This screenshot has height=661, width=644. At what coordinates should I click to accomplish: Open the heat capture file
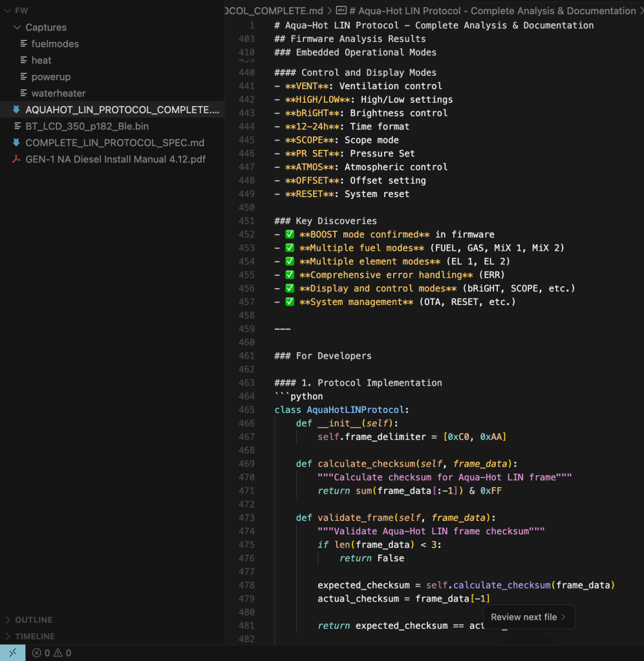(x=41, y=60)
